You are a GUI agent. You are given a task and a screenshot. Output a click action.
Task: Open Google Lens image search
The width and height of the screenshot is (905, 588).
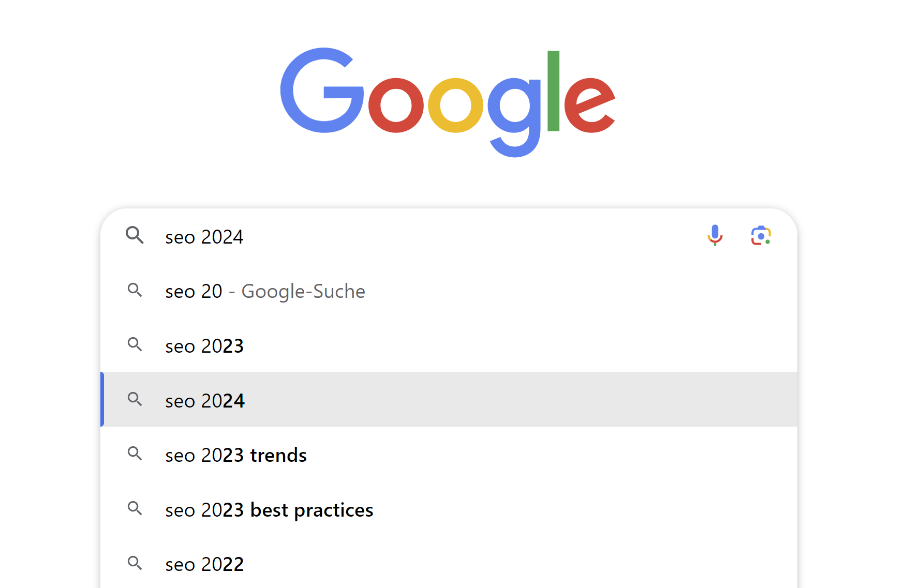[761, 236]
